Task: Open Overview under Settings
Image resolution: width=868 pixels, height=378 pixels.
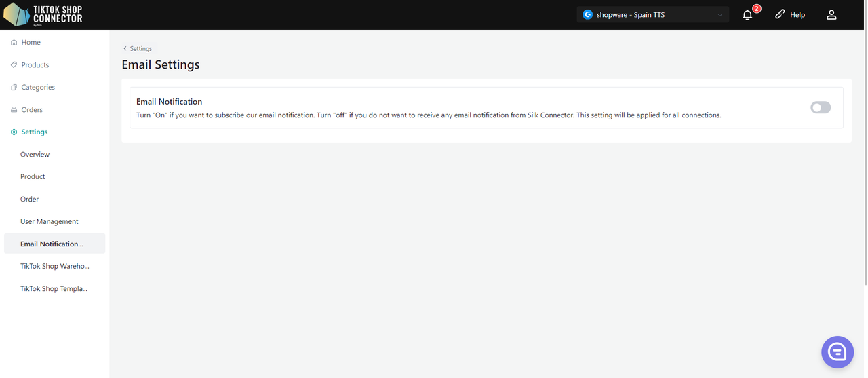Action: coord(35,155)
